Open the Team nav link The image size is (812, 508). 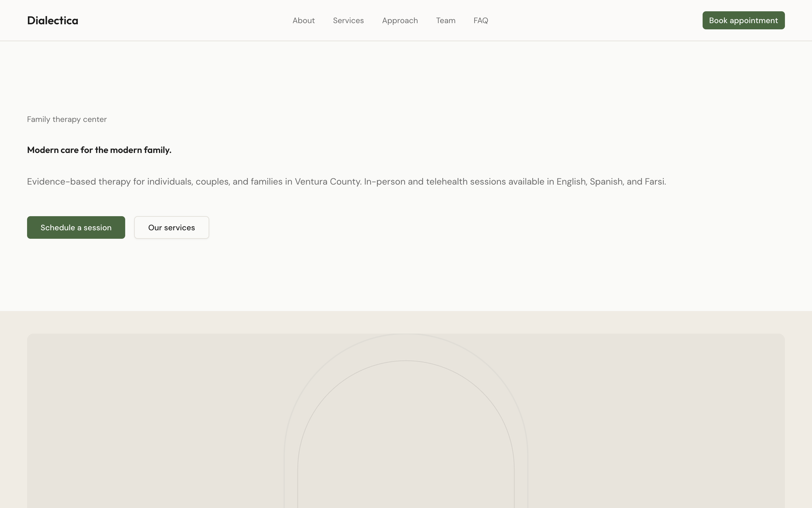point(445,21)
